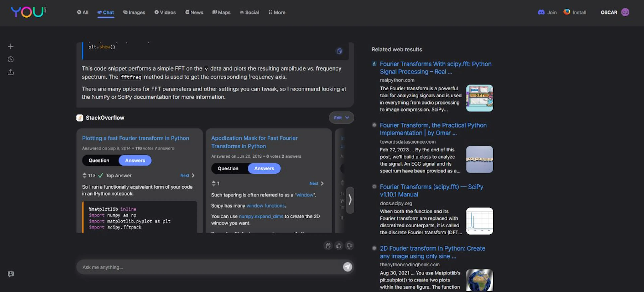Open the towardsdatascience result thumbnail

479,159
